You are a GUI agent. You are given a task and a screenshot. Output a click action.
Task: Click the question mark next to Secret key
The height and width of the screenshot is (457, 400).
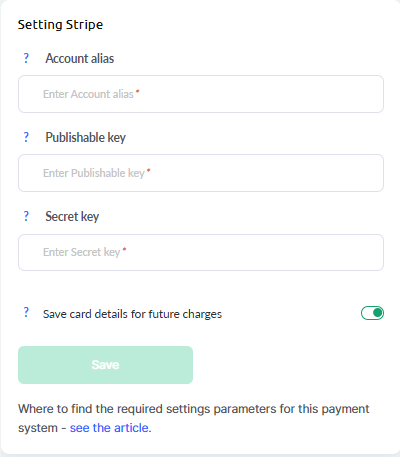26,216
